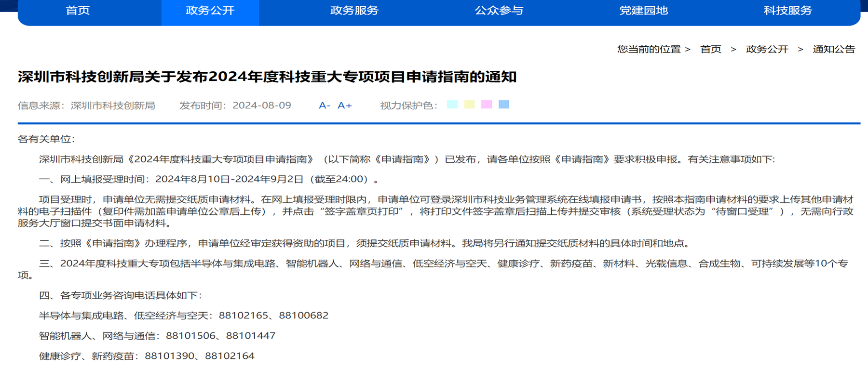Image resolution: width=868 pixels, height=369 pixels.
Task: Go to the 公众参与 navigation tab
Action: pyautogui.click(x=499, y=11)
